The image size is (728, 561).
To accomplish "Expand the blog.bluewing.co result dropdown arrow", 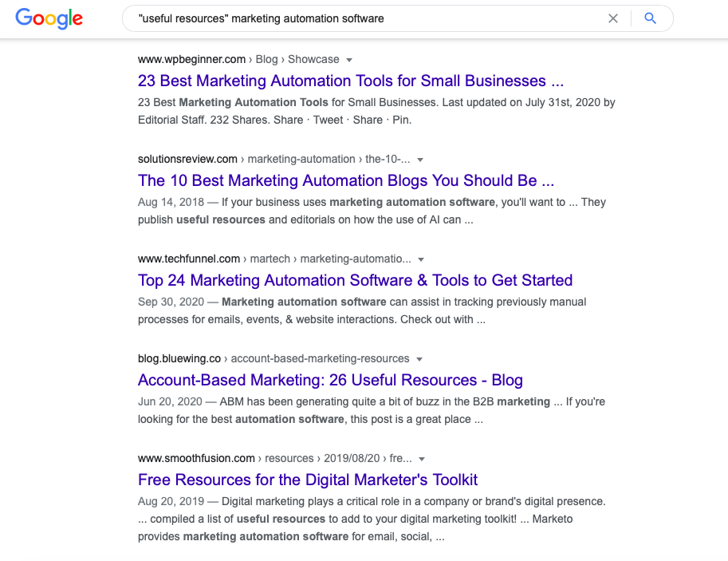I will [x=419, y=359].
